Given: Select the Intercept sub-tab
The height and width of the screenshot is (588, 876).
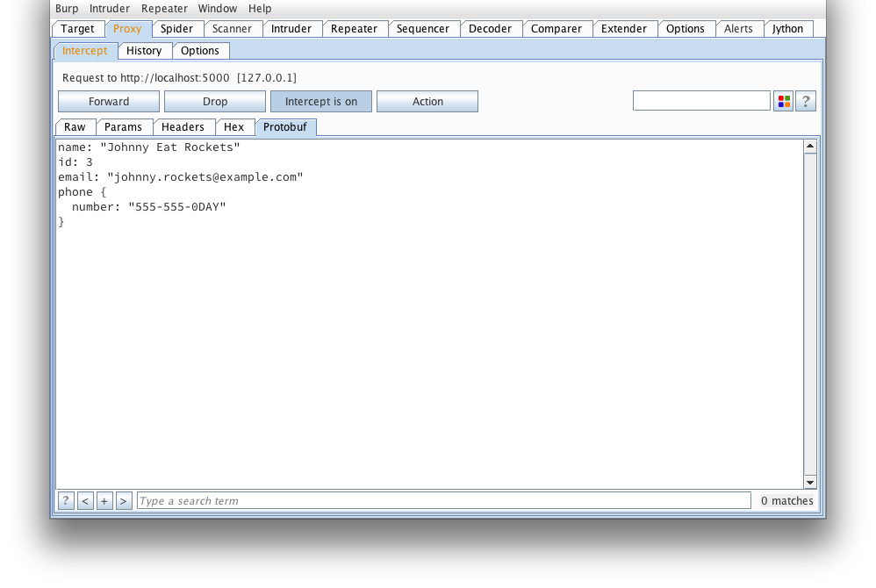Looking at the screenshot, I should pyautogui.click(x=85, y=51).
